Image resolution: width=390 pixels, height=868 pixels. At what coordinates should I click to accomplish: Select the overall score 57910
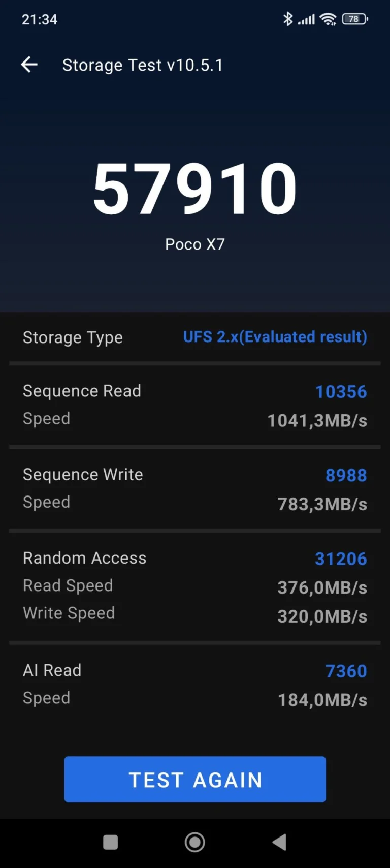(x=194, y=188)
